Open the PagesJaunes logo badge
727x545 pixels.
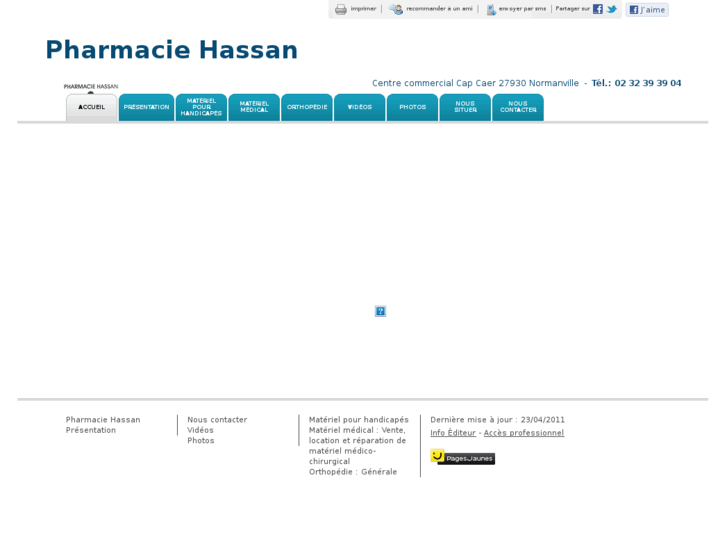pos(463,457)
